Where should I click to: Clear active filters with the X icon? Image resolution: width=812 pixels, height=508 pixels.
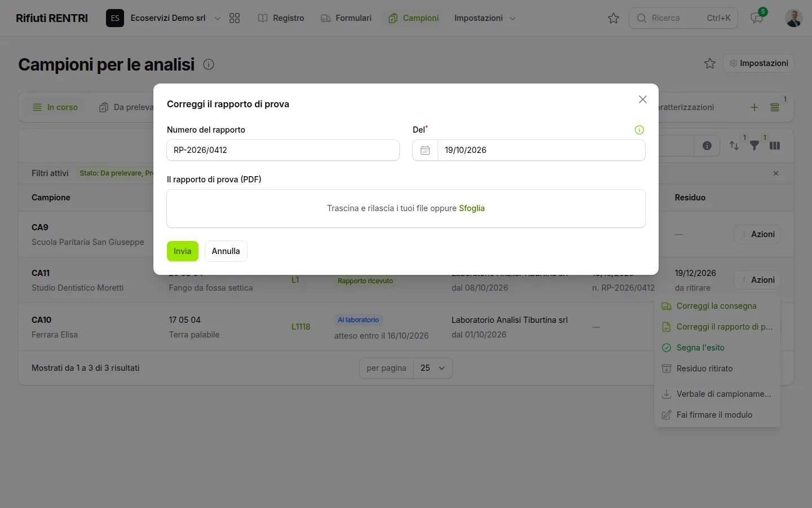coord(776,173)
